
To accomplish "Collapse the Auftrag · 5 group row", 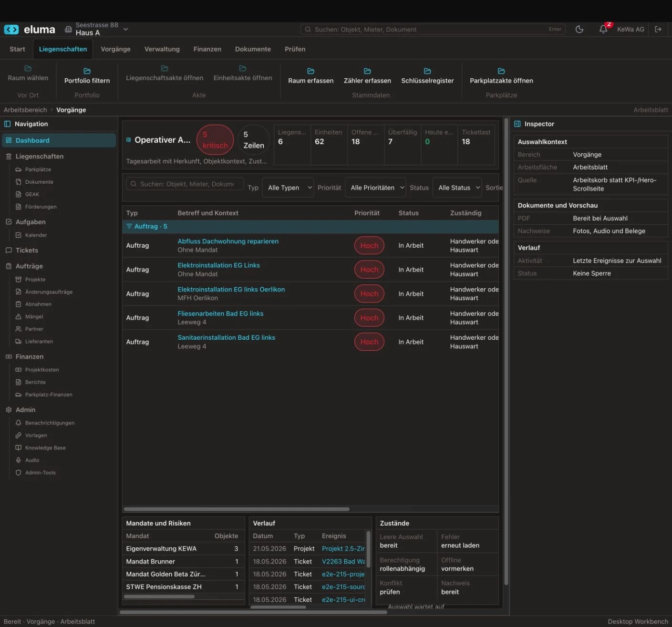I will click(310, 227).
